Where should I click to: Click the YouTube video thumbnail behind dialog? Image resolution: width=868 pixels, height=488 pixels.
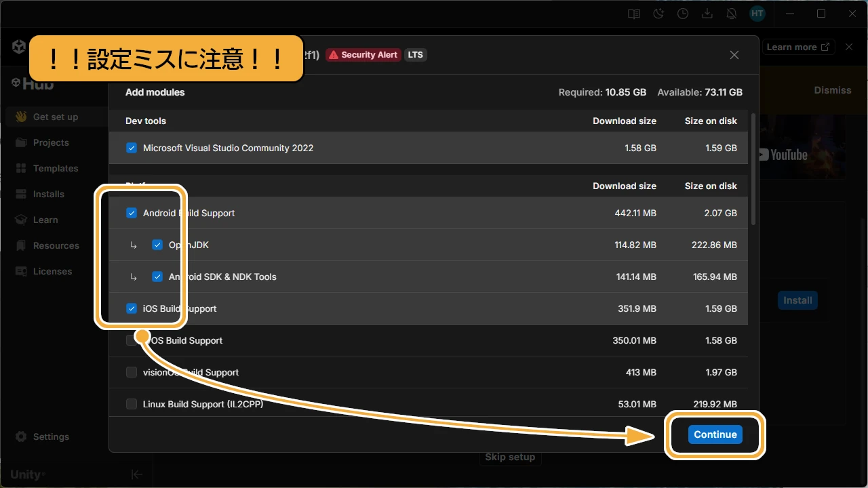802,146
